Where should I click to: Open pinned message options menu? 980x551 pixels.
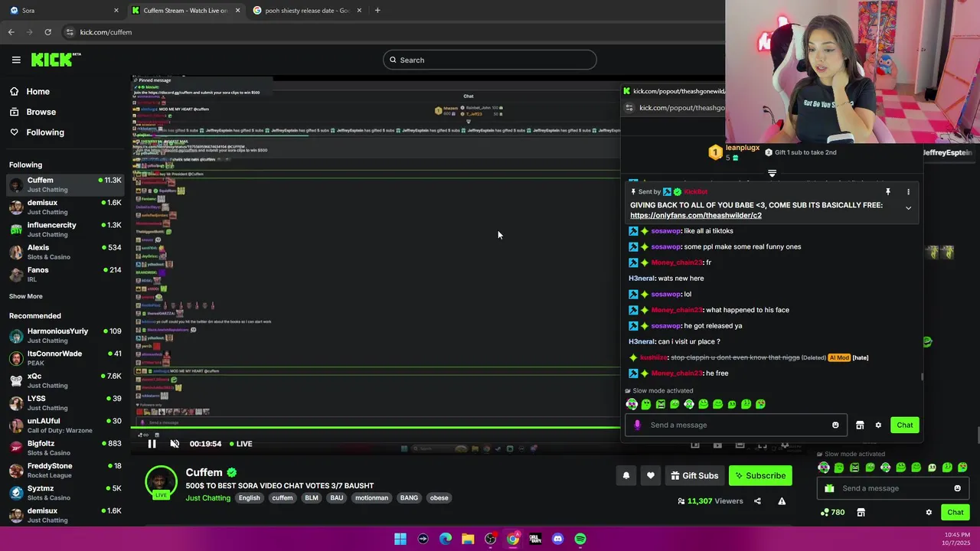point(909,192)
